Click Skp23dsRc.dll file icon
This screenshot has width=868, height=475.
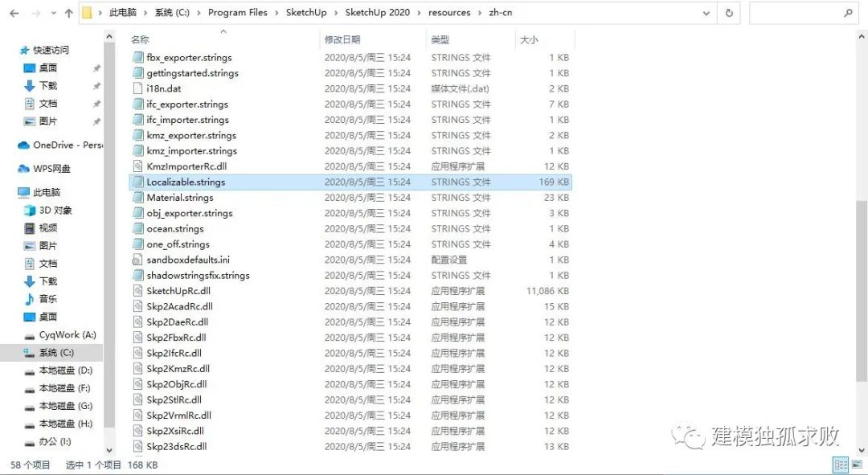[x=138, y=446]
